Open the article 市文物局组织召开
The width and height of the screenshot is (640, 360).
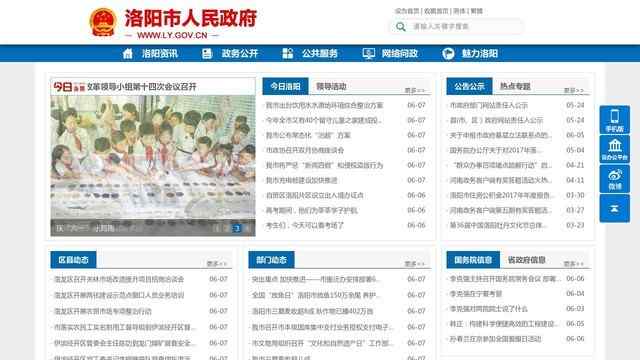[322, 343]
